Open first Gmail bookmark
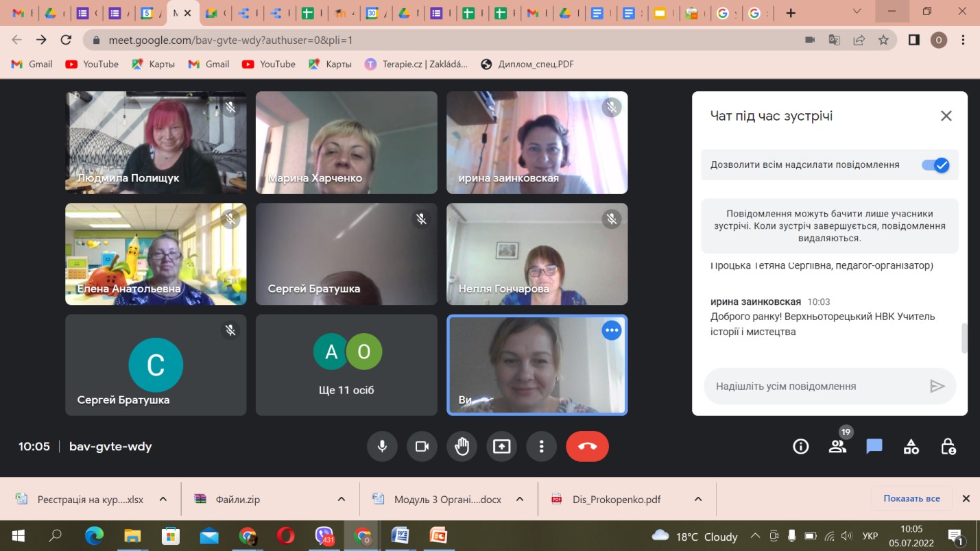The width and height of the screenshot is (980, 551). pos(32,64)
